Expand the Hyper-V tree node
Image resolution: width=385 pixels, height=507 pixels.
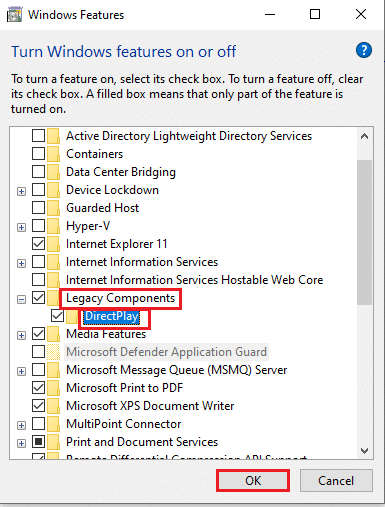click(x=21, y=227)
